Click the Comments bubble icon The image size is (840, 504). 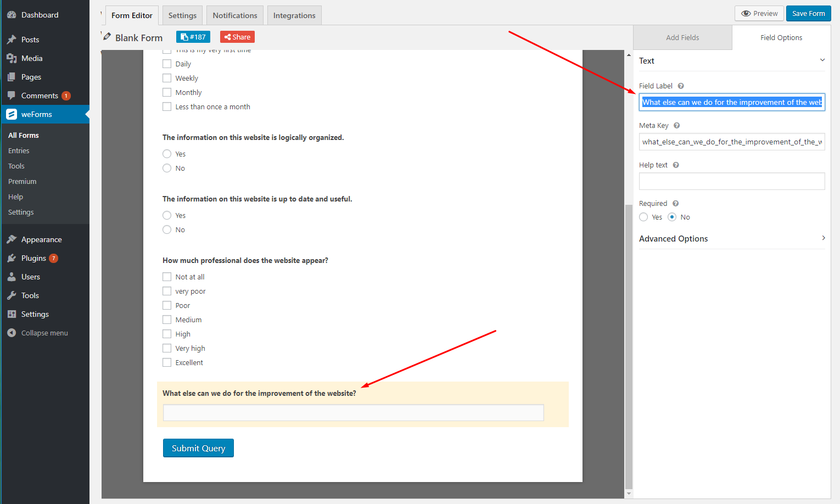point(12,96)
